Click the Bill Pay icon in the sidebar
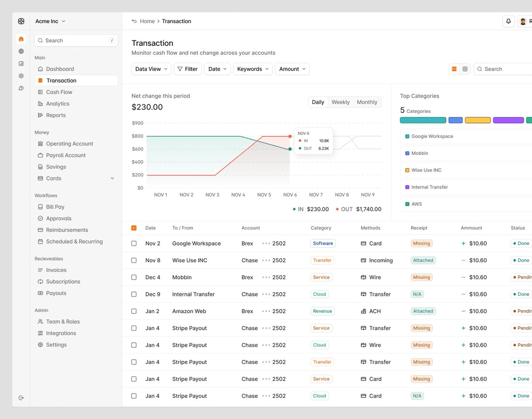 [40, 207]
